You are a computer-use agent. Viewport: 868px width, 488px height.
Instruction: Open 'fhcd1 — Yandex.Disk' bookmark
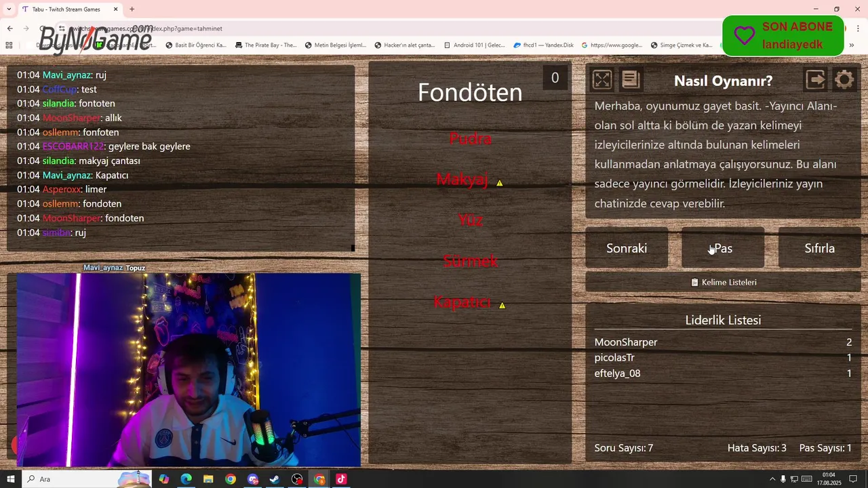coord(543,45)
